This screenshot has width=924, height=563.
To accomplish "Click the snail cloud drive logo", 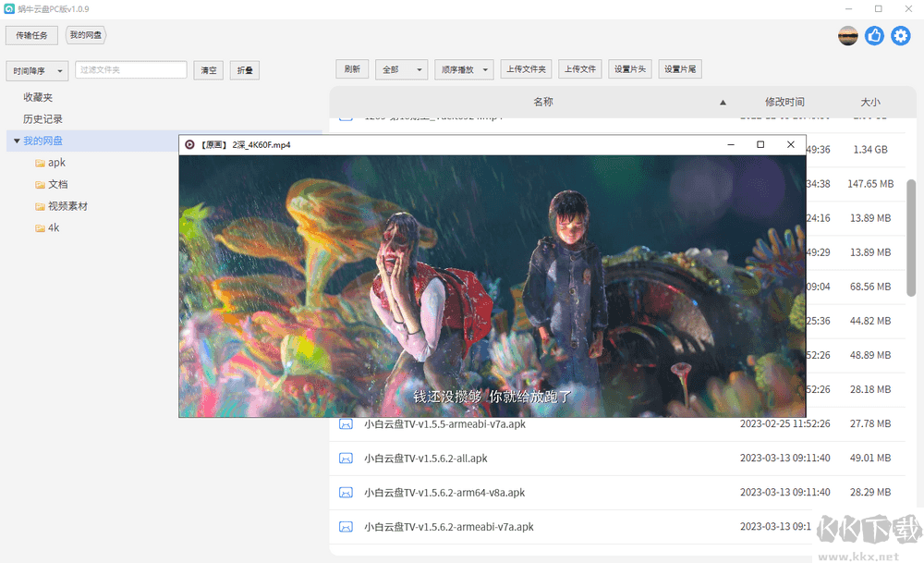I will click(11, 8).
